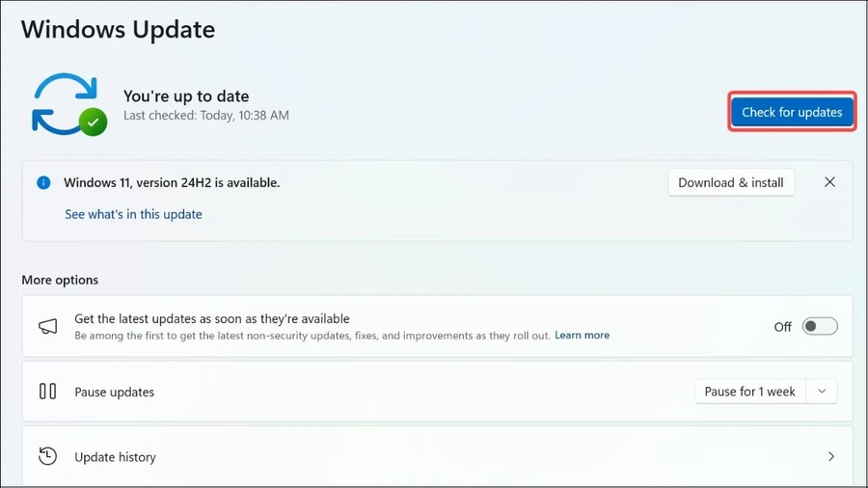Click the Off label beside the switch
This screenshot has width=868, height=488.
tap(783, 327)
